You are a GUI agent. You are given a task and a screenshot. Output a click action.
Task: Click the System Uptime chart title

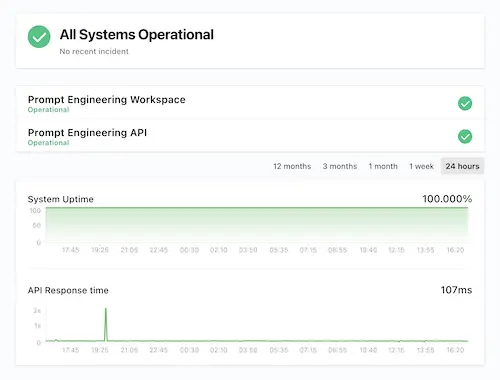(61, 199)
